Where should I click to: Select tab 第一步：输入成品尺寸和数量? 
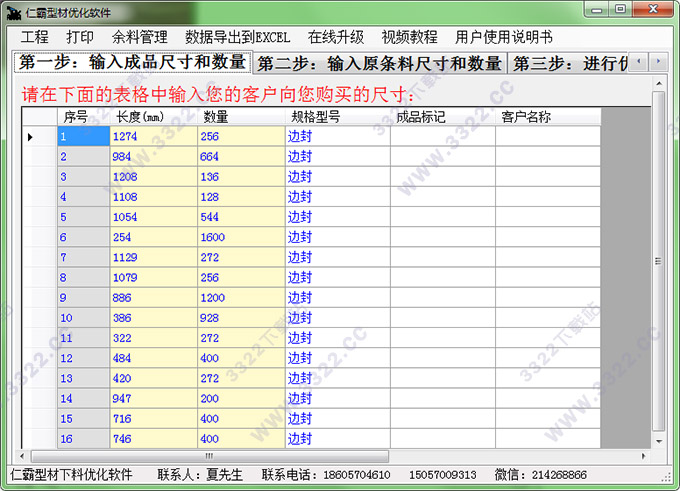(133, 62)
